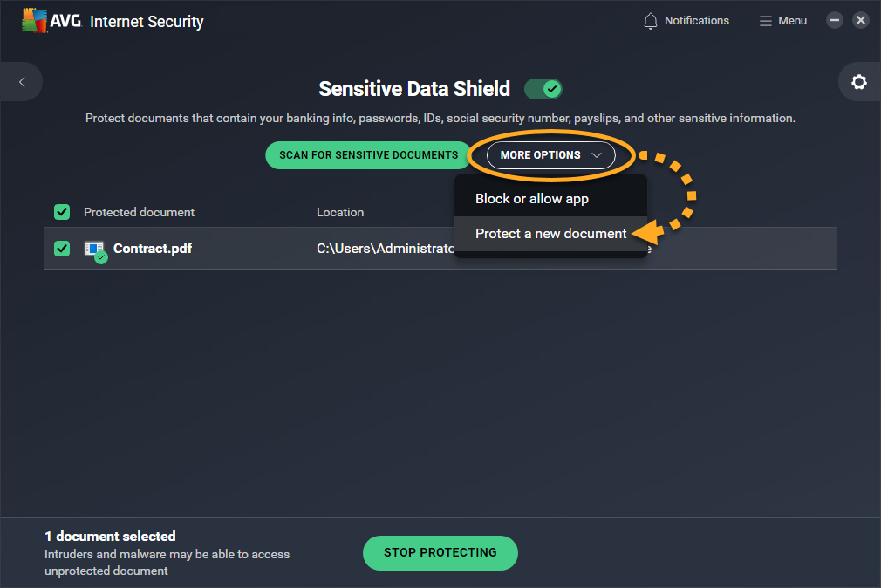
Task: Open the hamburger Menu
Action: click(782, 21)
